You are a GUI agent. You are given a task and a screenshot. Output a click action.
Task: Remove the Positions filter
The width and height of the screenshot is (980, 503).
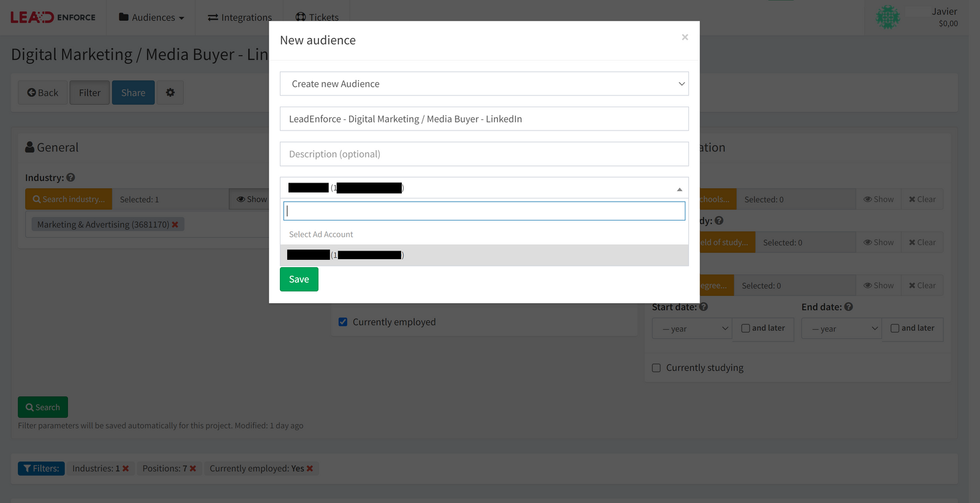coord(193,469)
